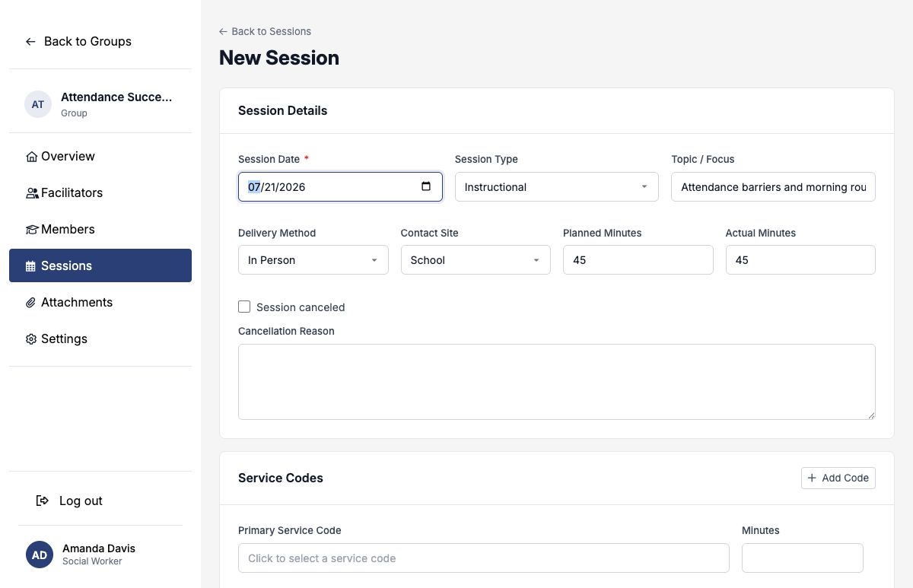Screen dimensions: 913x588
Task: Click the Attendance Succe... group name
Action: pos(116,97)
